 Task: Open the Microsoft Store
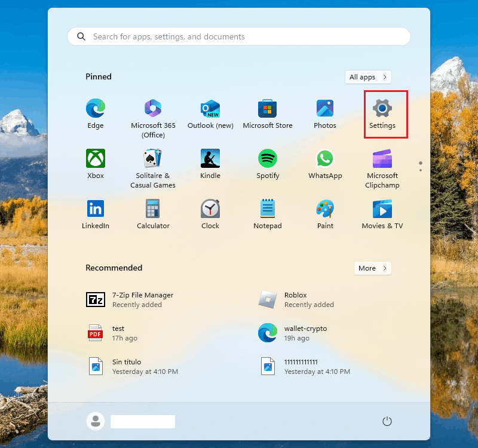[267, 113]
